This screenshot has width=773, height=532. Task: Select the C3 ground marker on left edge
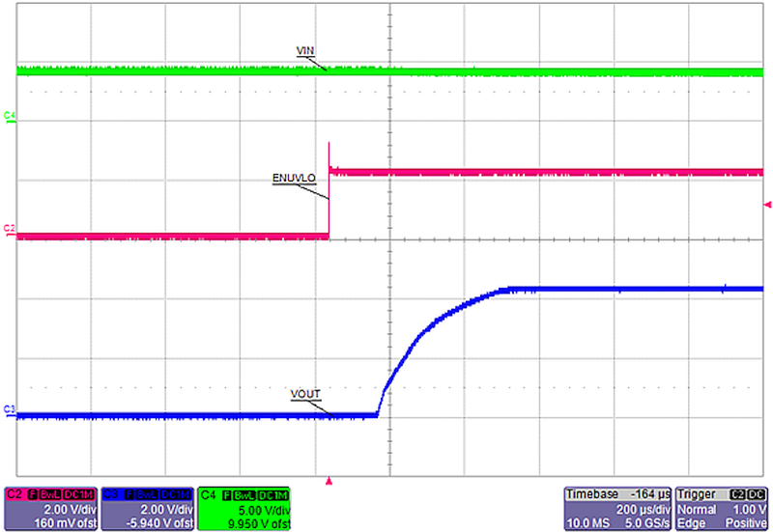click(x=10, y=409)
